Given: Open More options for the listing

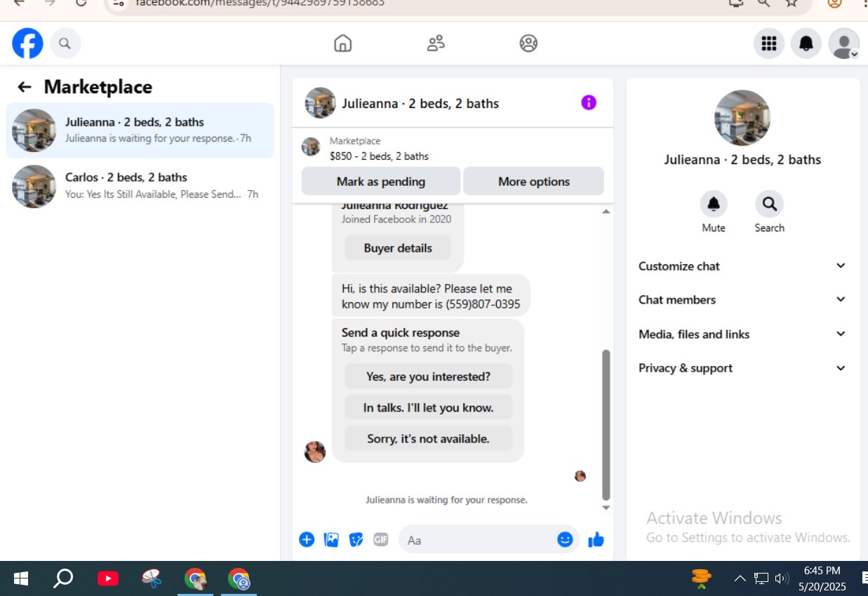Looking at the screenshot, I should pos(533,181).
